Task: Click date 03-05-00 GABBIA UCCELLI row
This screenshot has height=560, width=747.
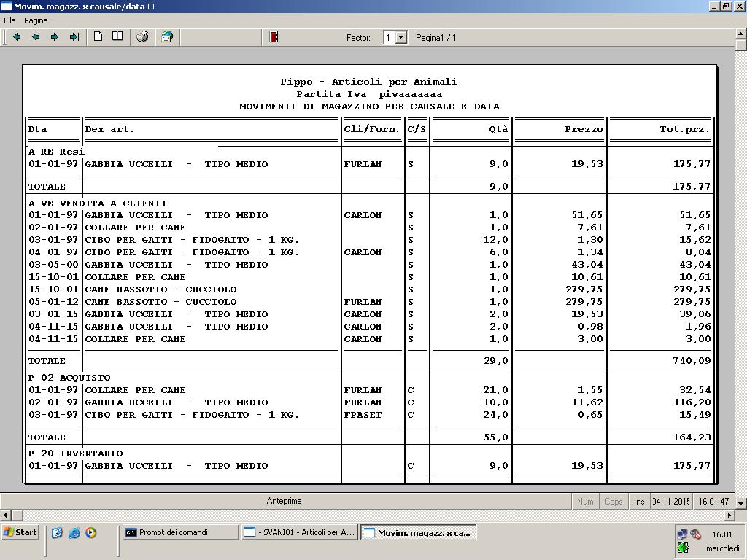Action: 53,265
